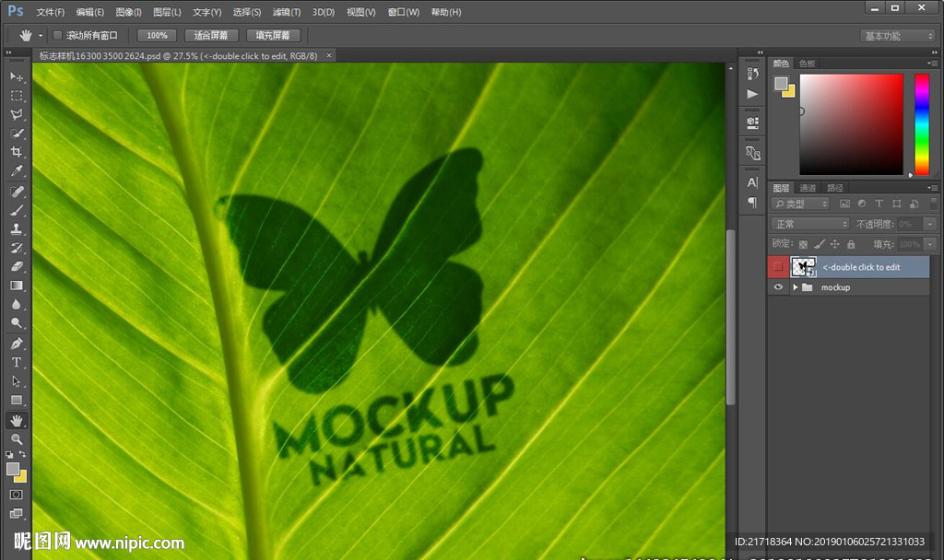Click the 100% zoom button
The width and height of the screenshot is (944, 560).
point(157,35)
